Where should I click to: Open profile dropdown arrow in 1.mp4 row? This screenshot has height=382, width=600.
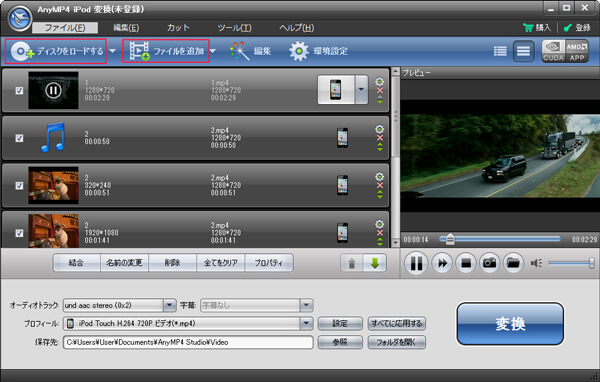click(361, 90)
